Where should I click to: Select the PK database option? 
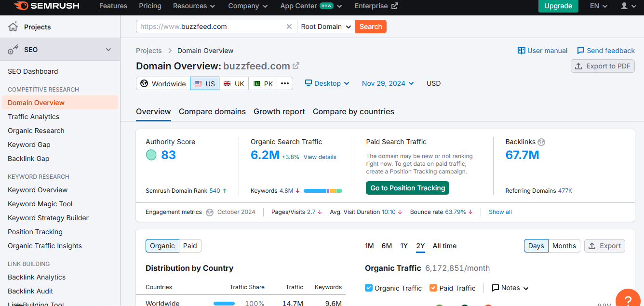click(263, 83)
